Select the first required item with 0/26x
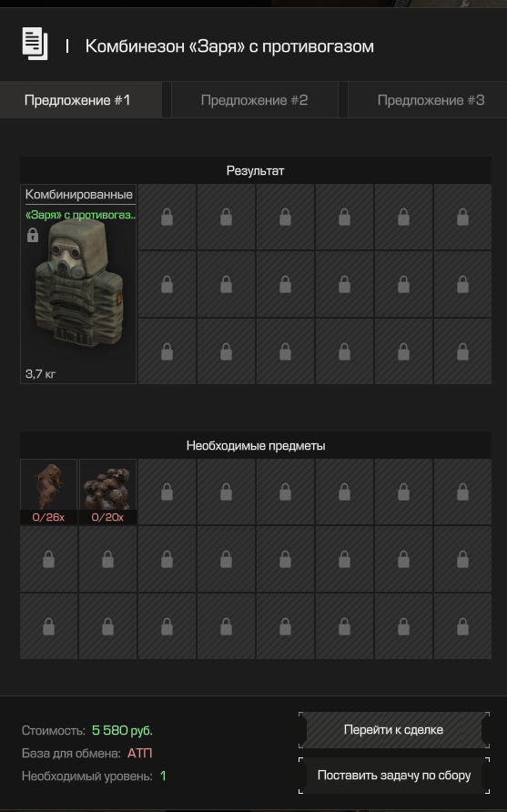Viewport: 507px width, 812px height. pos(48,492)
